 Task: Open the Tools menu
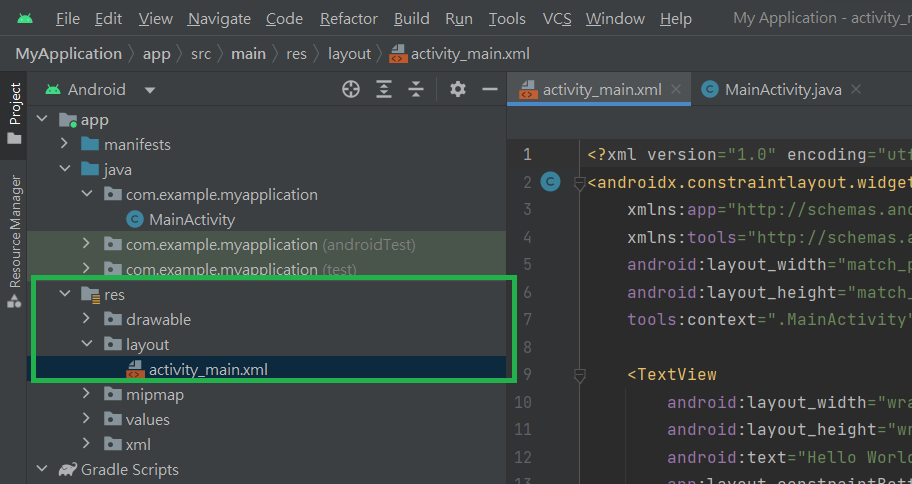point(507,19)
